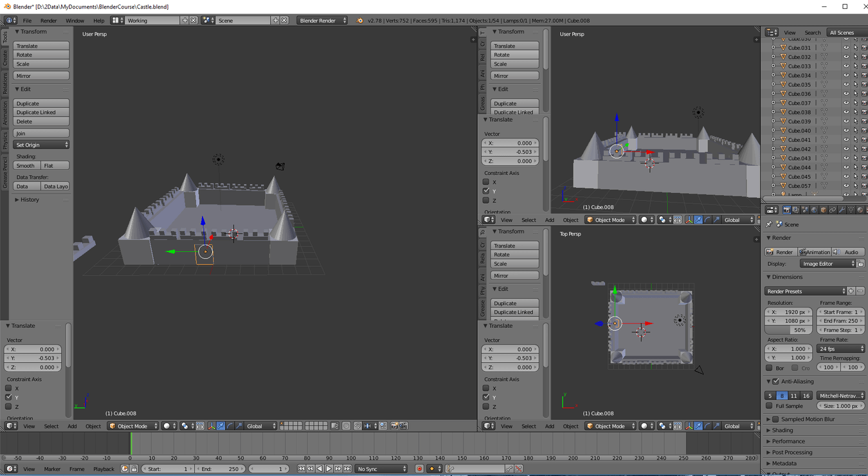868x476 pixels.
Task: Click the Duplicate Linked button in left panel
Action: click(x=41, y=113)
